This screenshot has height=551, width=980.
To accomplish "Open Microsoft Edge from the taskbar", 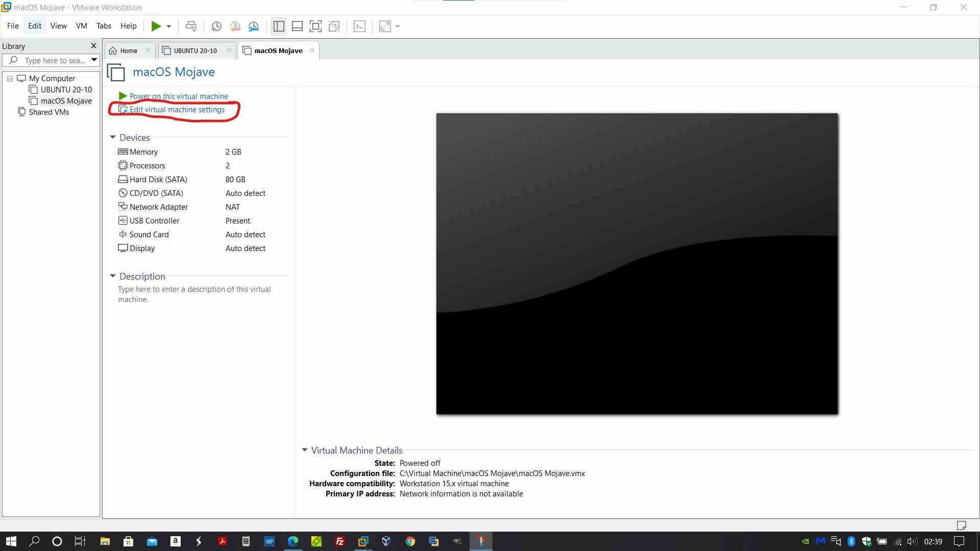I will 292,541.
